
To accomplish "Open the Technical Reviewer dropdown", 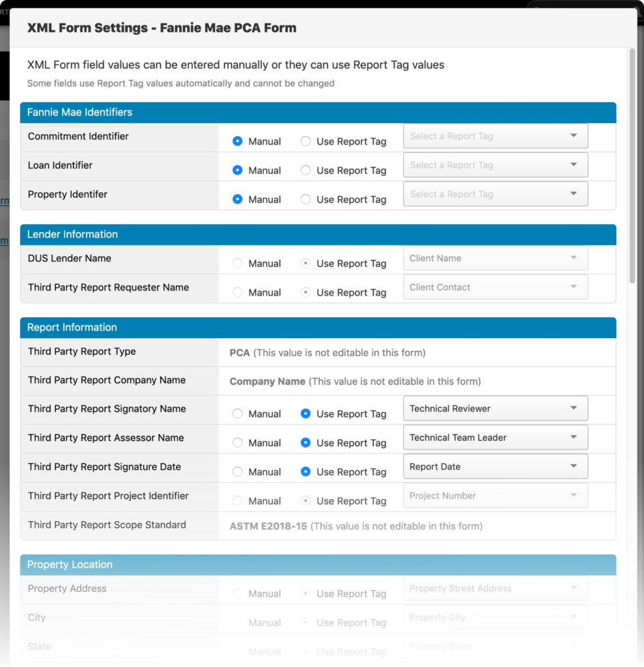I will [x=496, y=408].
